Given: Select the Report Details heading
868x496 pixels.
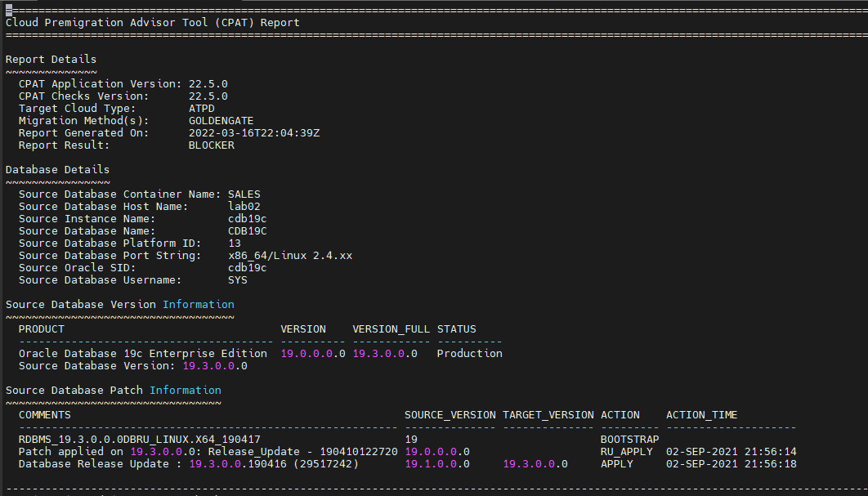Looking at the screenshot, I should point(51,59).
